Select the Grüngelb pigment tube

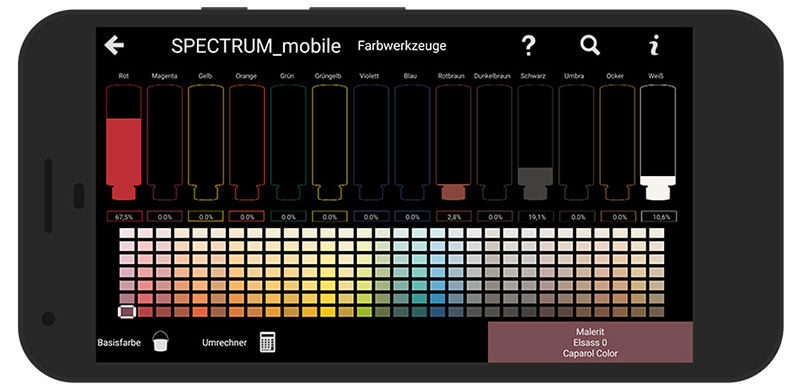(330, 143)
